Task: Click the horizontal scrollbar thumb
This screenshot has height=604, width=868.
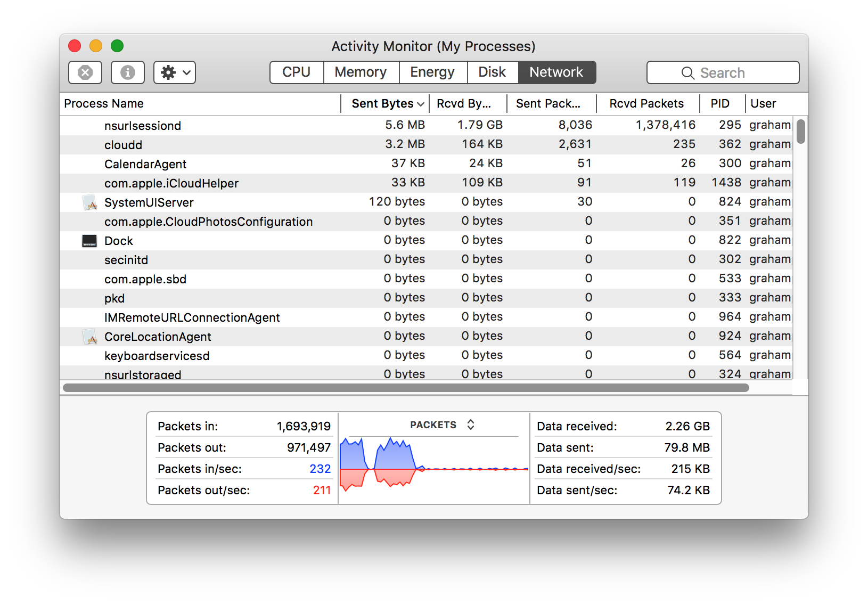Action: [406, 388]
